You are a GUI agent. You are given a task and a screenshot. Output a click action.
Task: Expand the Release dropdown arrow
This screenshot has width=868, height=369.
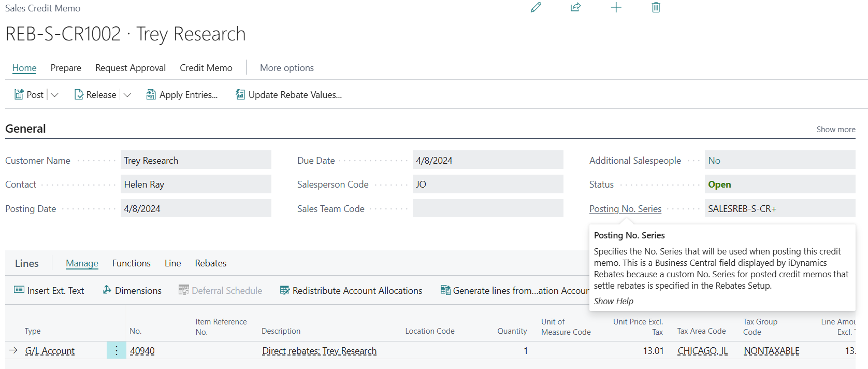pos(127,95)
